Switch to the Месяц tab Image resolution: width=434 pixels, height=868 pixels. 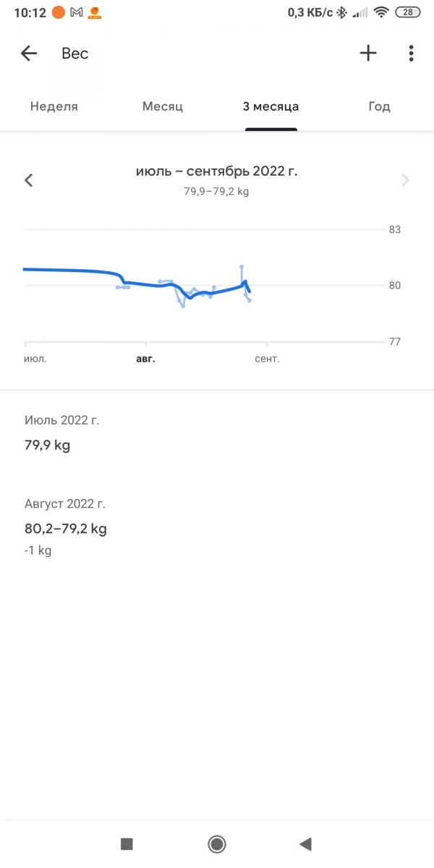point(163,106)
